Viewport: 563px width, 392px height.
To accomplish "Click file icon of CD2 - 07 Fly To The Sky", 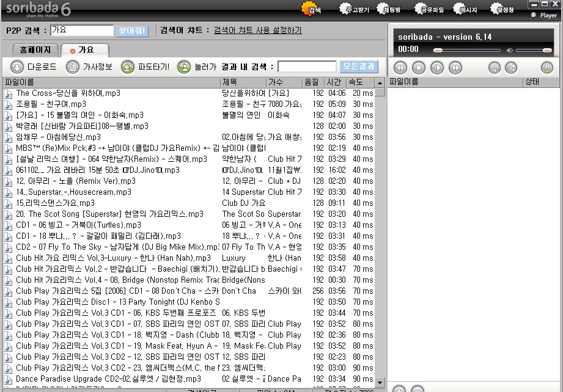I will point(8,247).
